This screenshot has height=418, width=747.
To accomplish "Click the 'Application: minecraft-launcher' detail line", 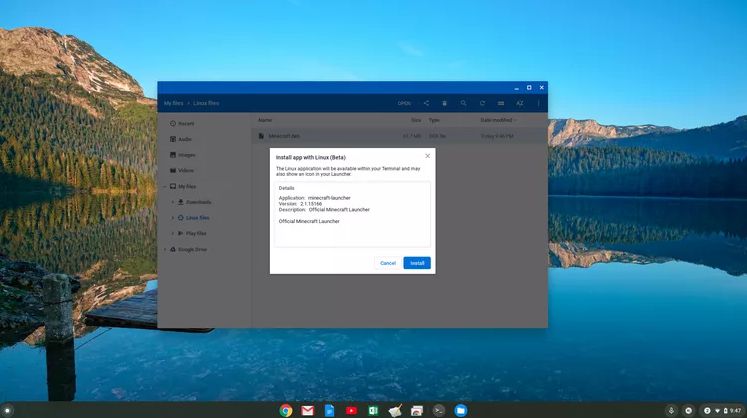I will tap(314, 198).
